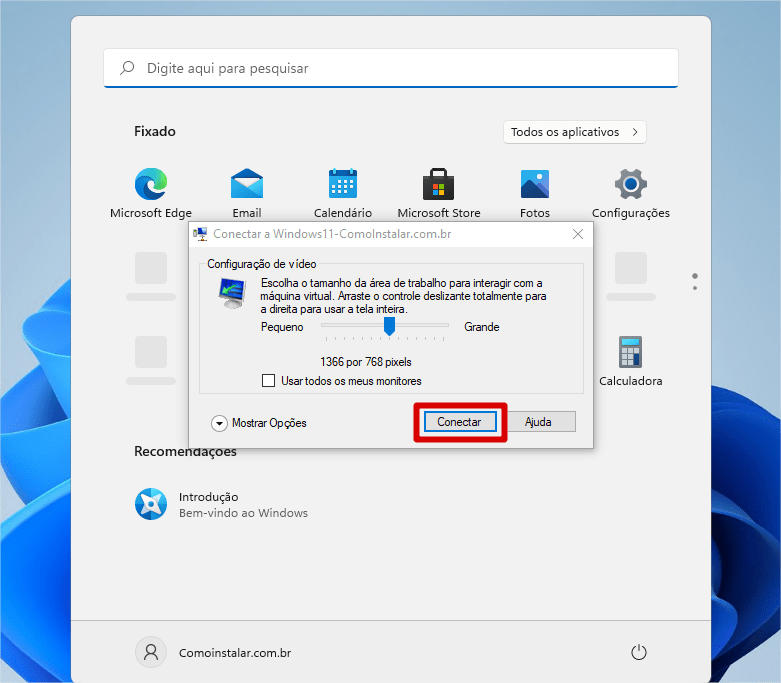Click the Bem-vindo ao Windows subtitle
The width and height of the screenshot is (781, 683).
click(x=244, y=513)
